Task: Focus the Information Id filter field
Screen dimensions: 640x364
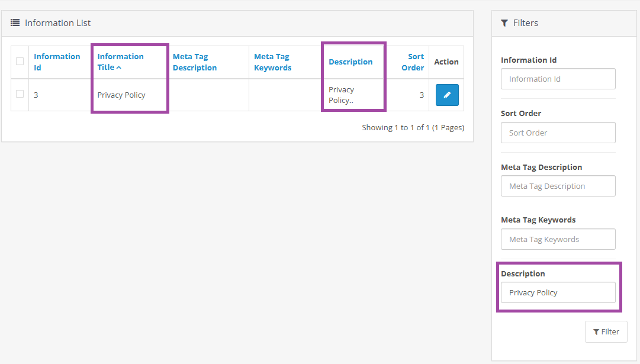Action: tap(558, 79)
